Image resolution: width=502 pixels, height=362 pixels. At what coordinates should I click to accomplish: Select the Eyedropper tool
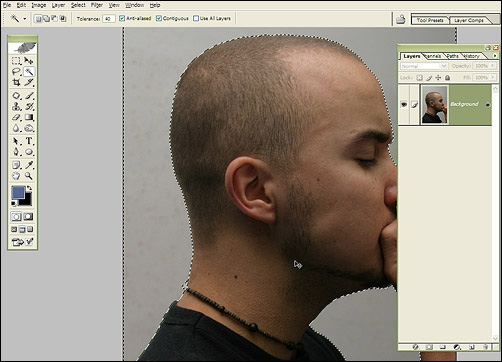29,165
